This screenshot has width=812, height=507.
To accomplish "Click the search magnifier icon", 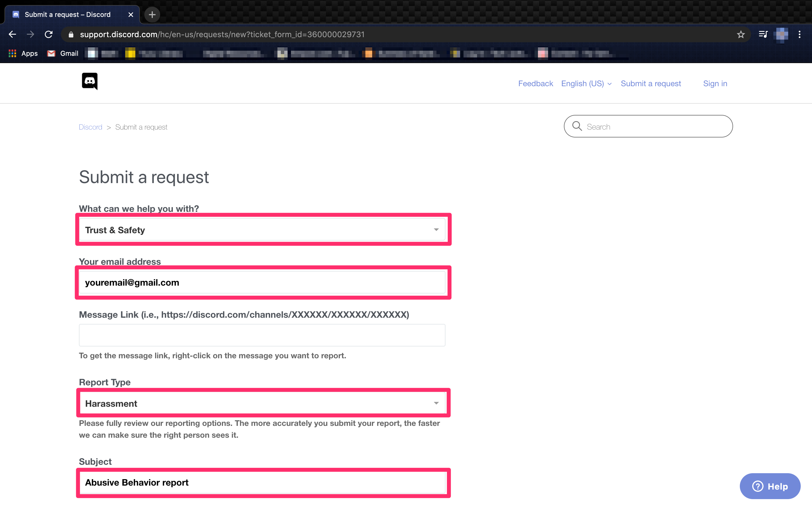I will click(x=577, y=126).
